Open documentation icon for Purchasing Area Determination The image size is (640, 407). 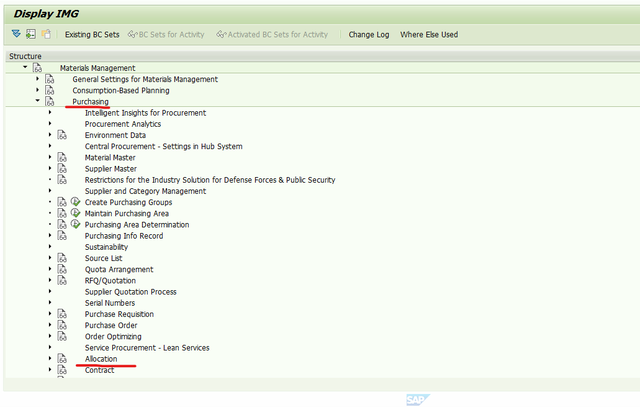[62, 225]
